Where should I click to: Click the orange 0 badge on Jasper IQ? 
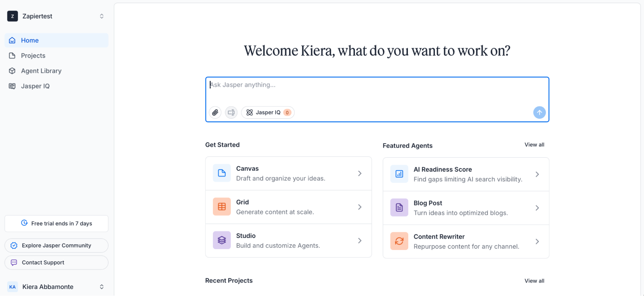pos(287,112)
